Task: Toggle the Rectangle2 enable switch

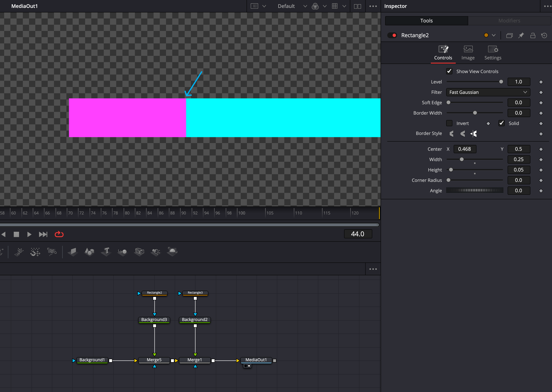Action: coord(392,35)
